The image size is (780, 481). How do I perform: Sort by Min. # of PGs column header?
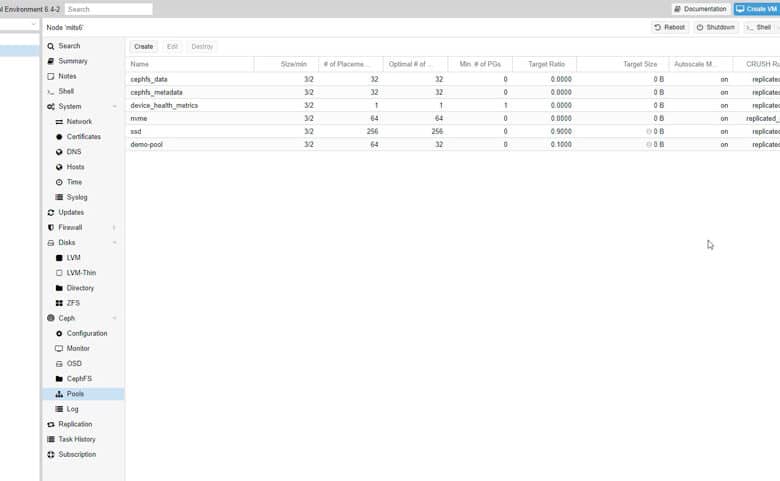click(480, 64)
